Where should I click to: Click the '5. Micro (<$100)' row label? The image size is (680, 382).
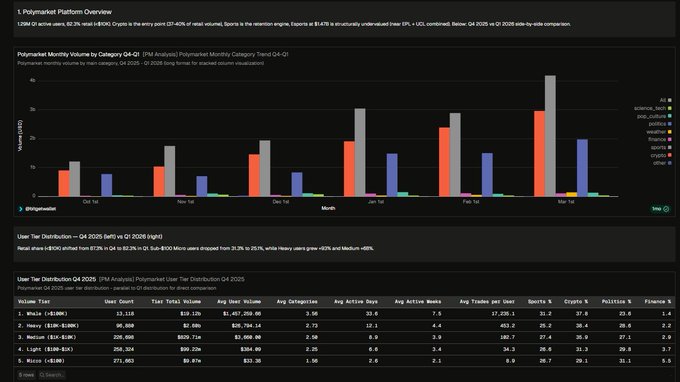tap(41, 361)
